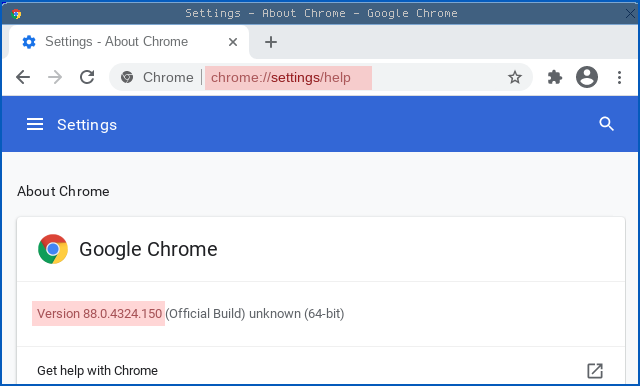Click the Chrome site info icon
This screenshot has width=640, height=386.
[x=127, y=77]
